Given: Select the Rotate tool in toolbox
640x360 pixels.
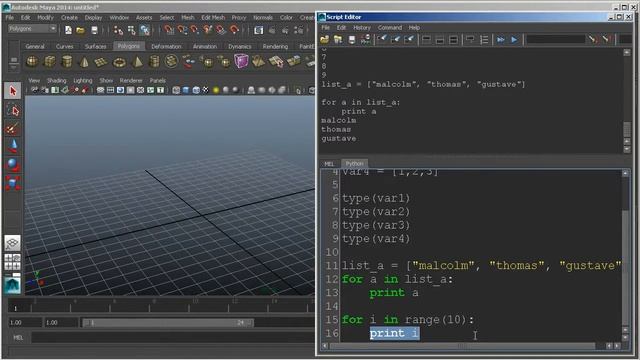Looking at the screenshot, I should tap(13, 164).
